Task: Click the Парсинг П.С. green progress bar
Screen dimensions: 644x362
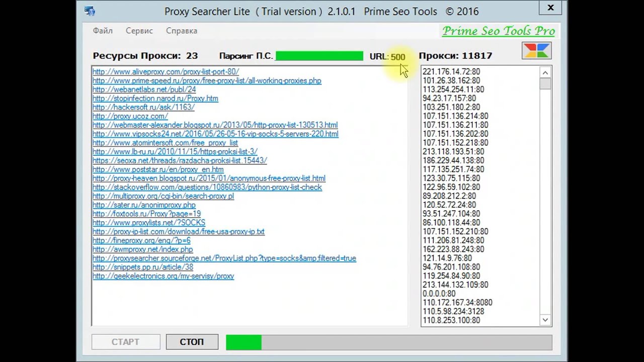Action: [319, 56]
